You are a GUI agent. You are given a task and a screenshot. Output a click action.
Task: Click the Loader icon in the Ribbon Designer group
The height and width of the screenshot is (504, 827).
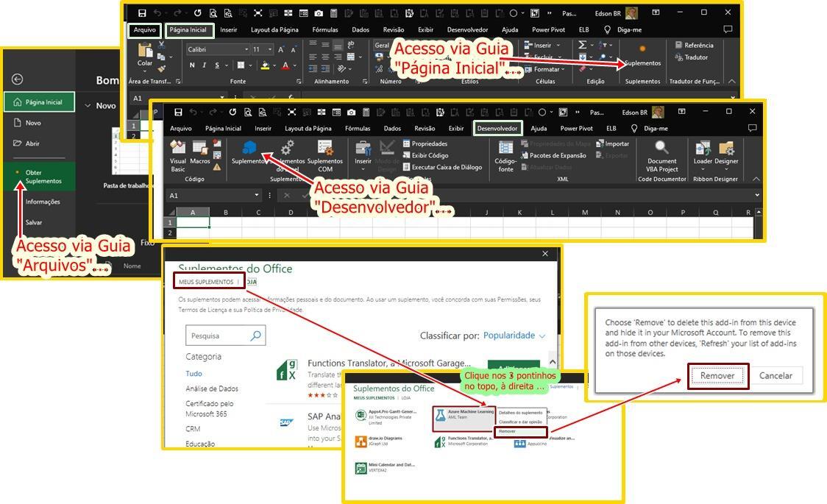(703, 148)
